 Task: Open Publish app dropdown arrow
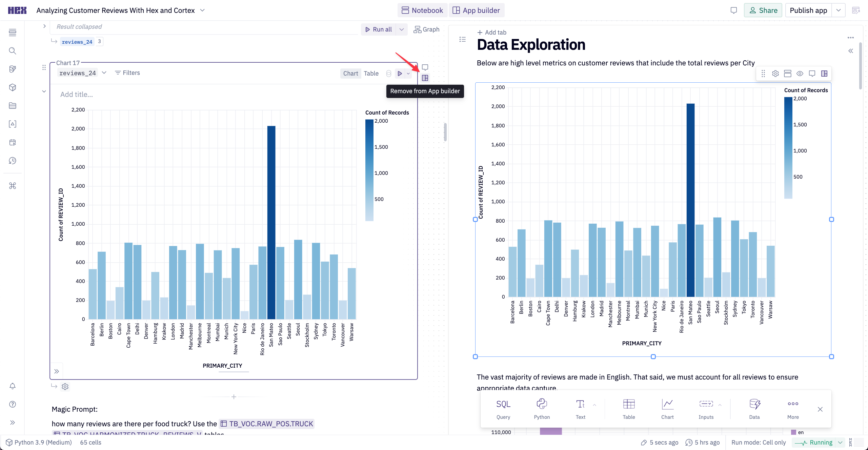coord(839,10)
